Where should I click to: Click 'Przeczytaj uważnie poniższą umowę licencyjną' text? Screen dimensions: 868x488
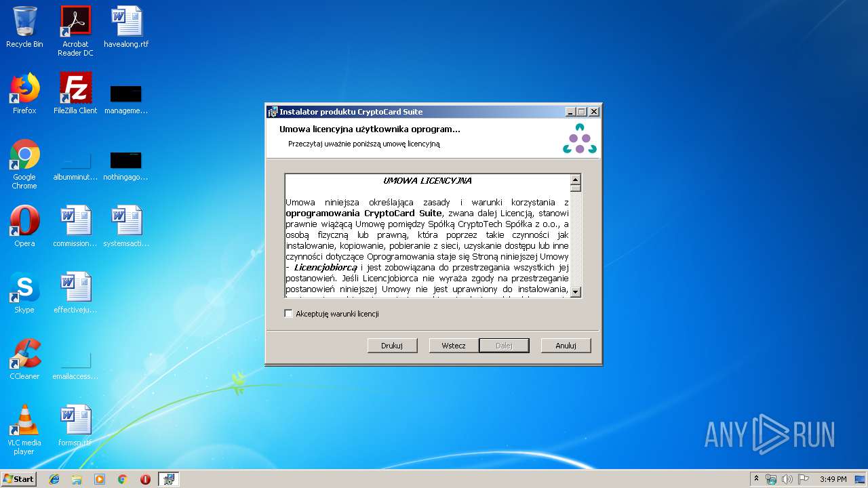tap(364, 144)
